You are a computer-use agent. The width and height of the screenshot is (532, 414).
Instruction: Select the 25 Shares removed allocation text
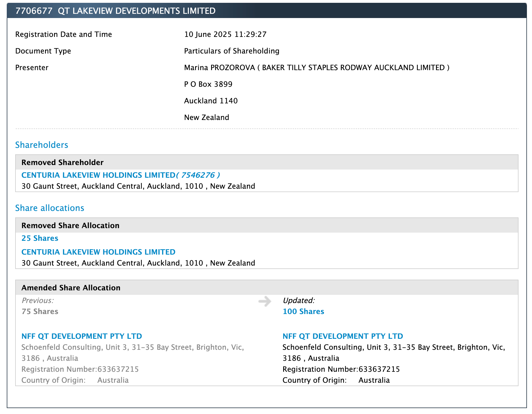click(40, 238)
